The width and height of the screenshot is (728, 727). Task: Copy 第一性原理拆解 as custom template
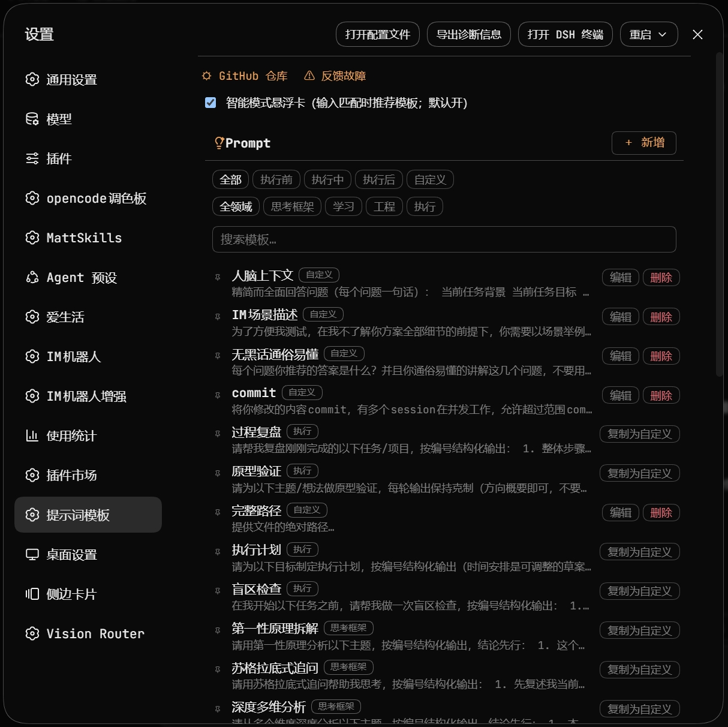tap(640, 630)
